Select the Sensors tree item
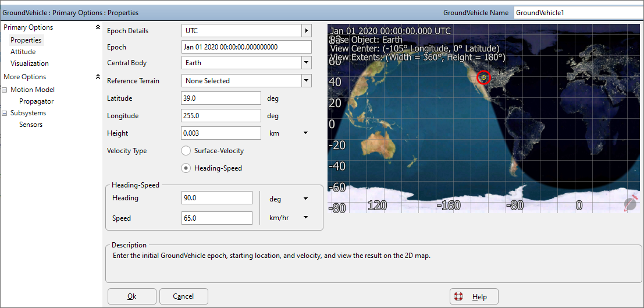Image resolution: width=644 pixels, height=308 pixels. click(31, 125)
